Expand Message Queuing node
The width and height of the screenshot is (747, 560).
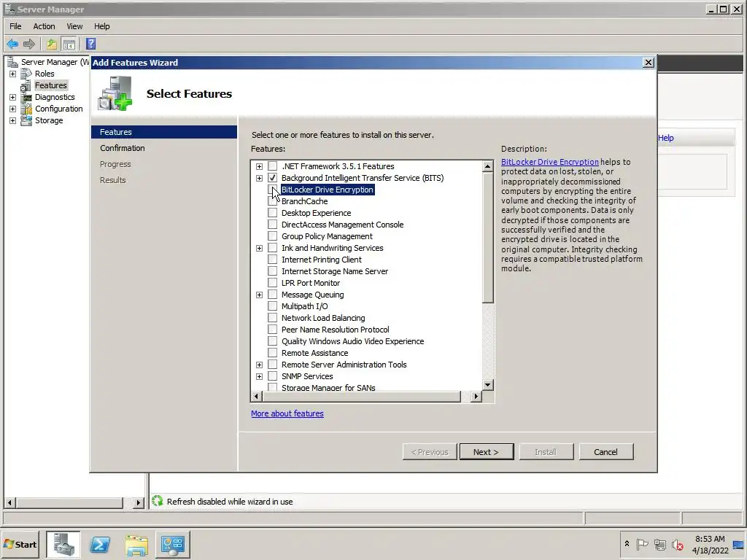pyautogui.click(x=259, y=295)
